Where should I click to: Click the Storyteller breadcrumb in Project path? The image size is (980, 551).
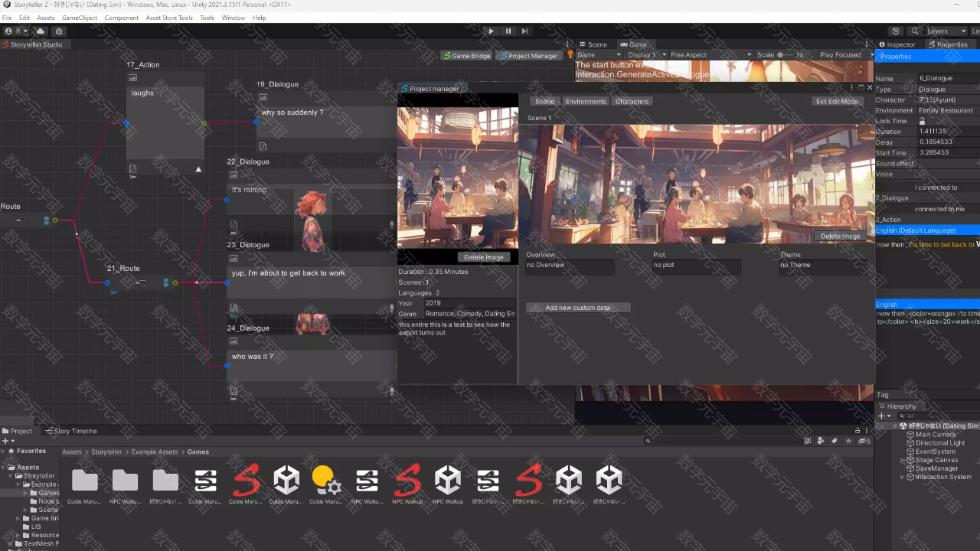(x=106, y=452)
